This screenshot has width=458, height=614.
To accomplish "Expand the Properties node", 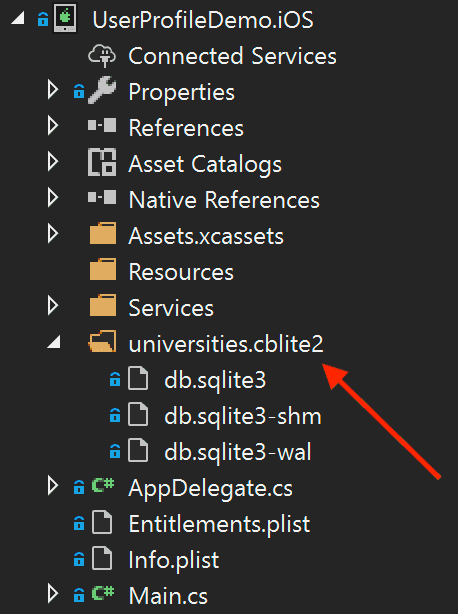I will [x=53, y=90].
